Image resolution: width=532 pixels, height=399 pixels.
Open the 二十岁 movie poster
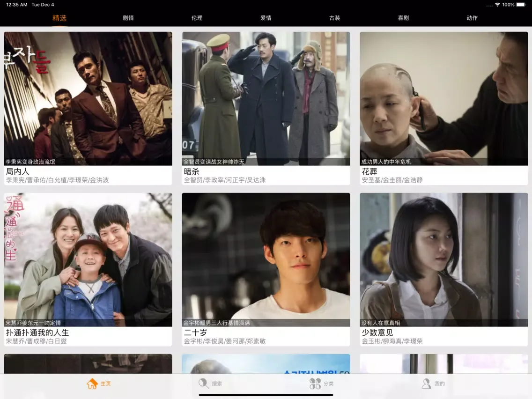pyautogui.click(x=266, y=259)
